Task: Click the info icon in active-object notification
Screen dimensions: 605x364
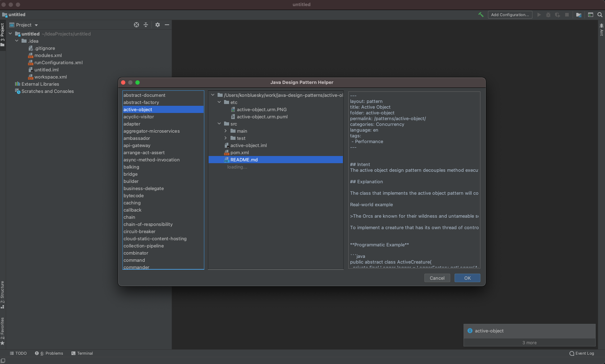Action: [470, 331]
